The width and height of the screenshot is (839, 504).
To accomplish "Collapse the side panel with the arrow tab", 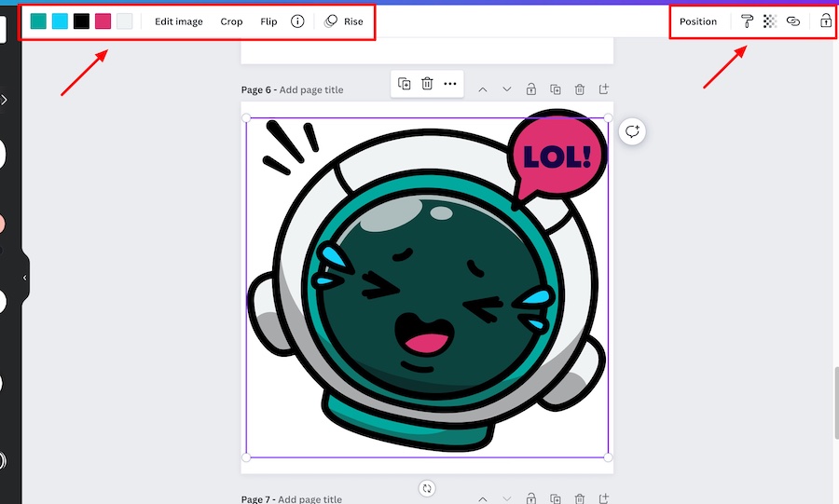I will point(24,278).
